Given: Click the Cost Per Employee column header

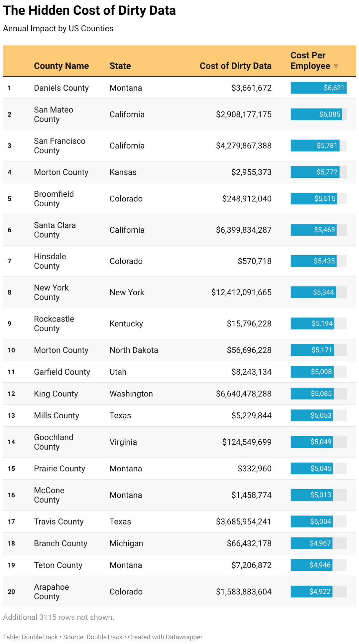Looking at the screenshot, I should 310,61.
